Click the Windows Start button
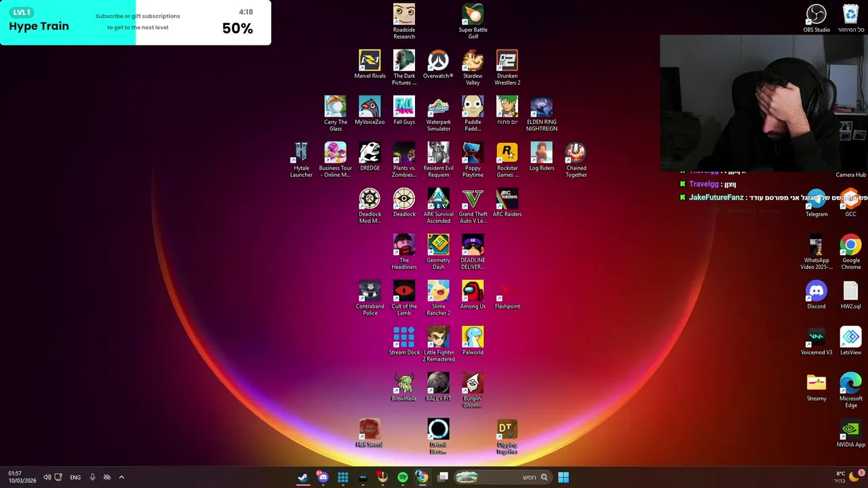Screen dimensions: 868x488 point(563,477)
